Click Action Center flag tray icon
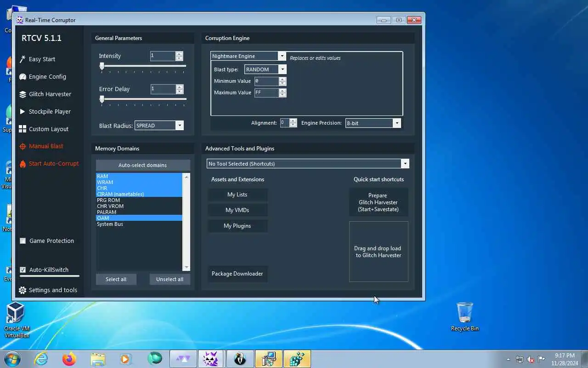The height and width of the screenshot is (368, 588). click(x=542, y=359)
